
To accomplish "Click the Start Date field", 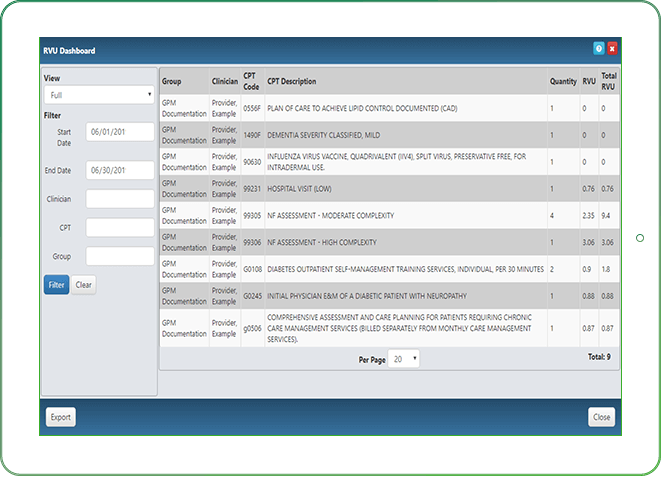I will (120, 132).
